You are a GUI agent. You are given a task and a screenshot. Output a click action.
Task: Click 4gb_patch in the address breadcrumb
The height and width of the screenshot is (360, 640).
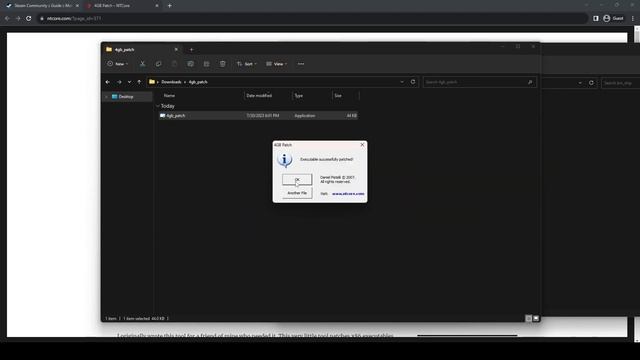point(198,82)
